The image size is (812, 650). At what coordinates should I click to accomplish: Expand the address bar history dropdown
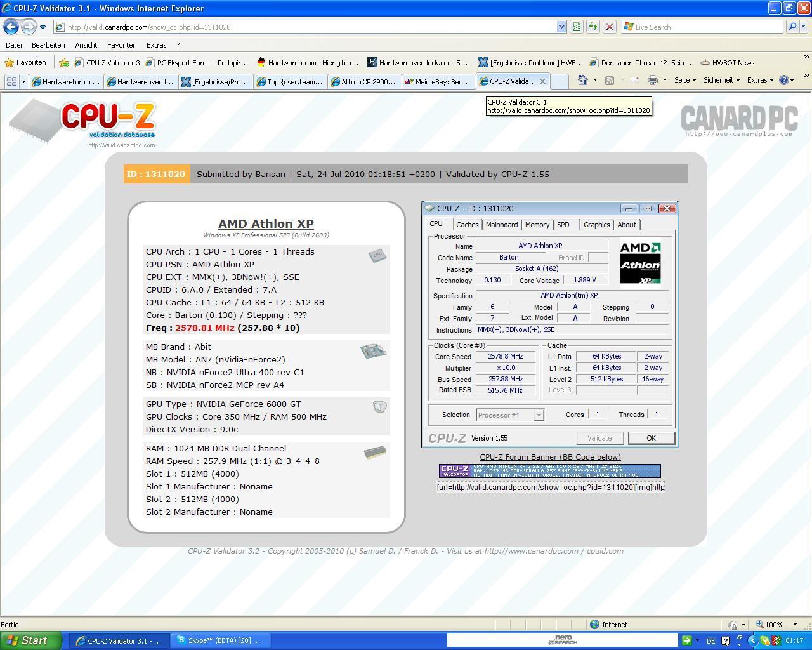(x=561, y=27)
